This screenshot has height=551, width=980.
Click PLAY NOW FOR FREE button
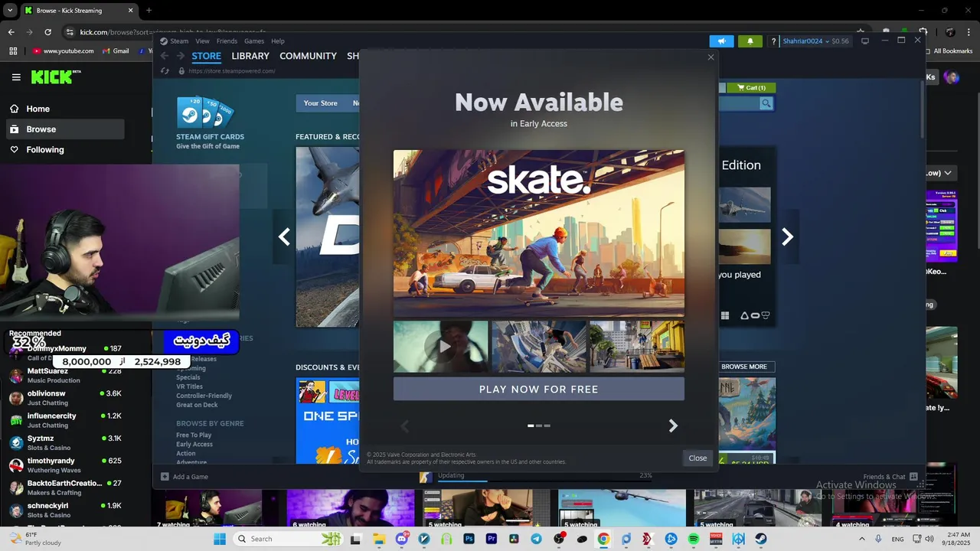click(539, 389)
